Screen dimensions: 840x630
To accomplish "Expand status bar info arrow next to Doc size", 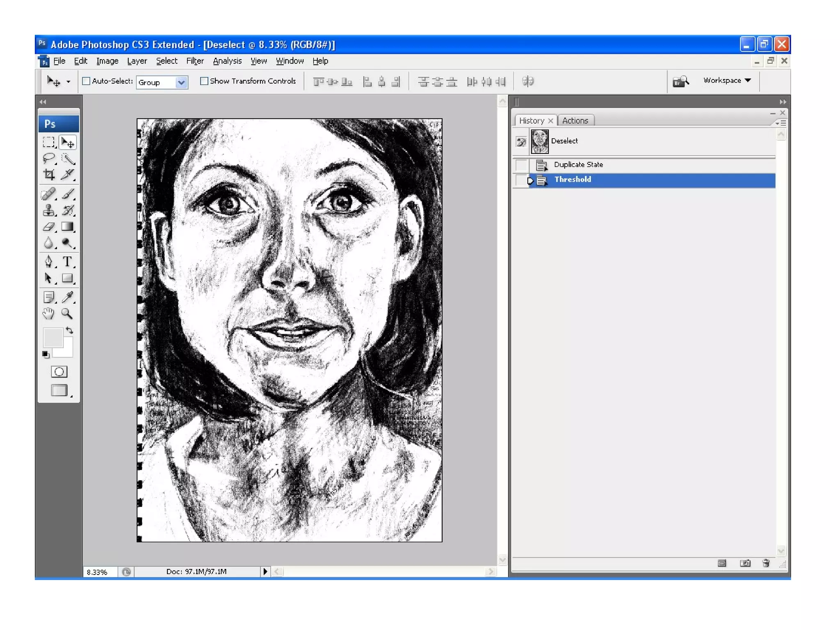I will 265,571.
